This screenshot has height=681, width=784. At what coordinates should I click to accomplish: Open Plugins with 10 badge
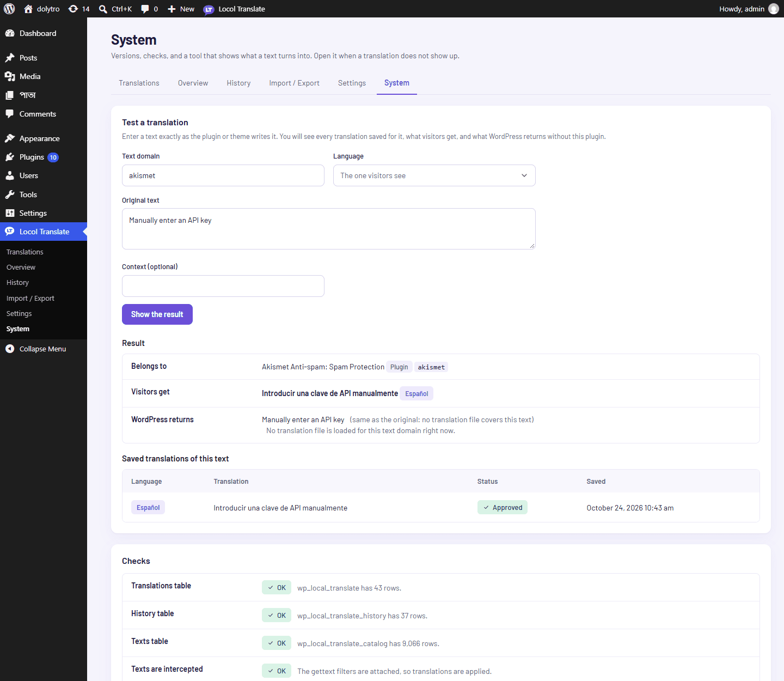tap(44, 157)
